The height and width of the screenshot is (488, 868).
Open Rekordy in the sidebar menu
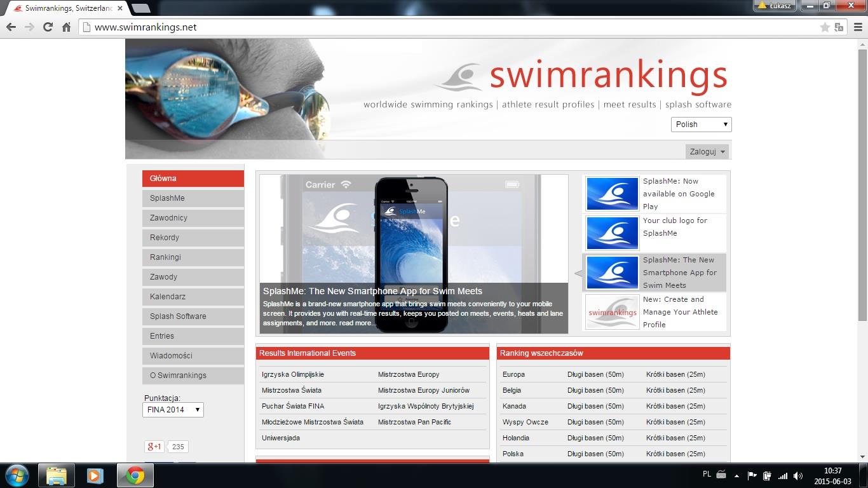pos(193,238)
